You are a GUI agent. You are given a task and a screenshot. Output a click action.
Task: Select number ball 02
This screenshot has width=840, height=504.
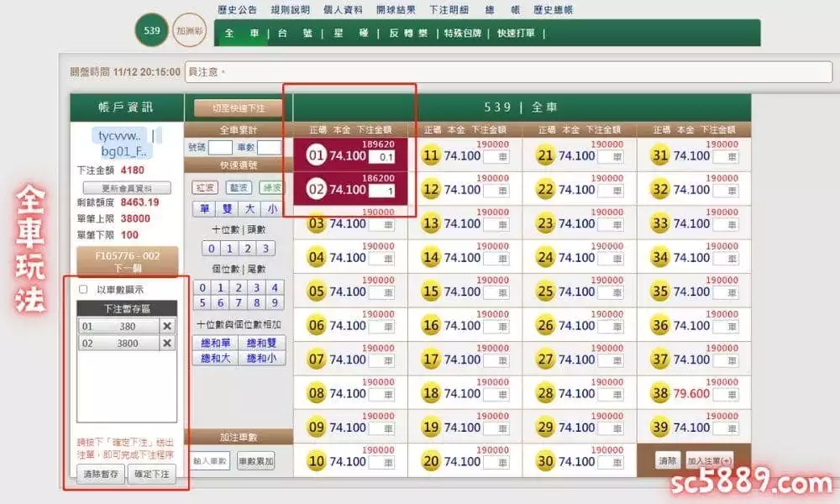coord(316,189)
